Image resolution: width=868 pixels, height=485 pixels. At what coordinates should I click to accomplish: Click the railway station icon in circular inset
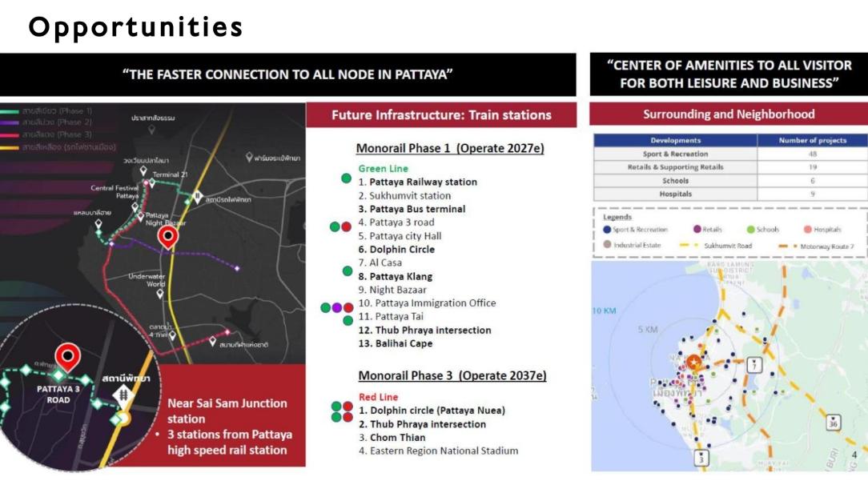[125, 394]
